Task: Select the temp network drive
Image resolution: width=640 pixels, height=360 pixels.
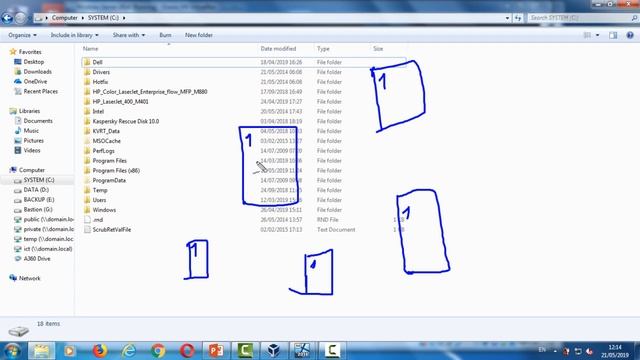Action: tap(44, 239)
